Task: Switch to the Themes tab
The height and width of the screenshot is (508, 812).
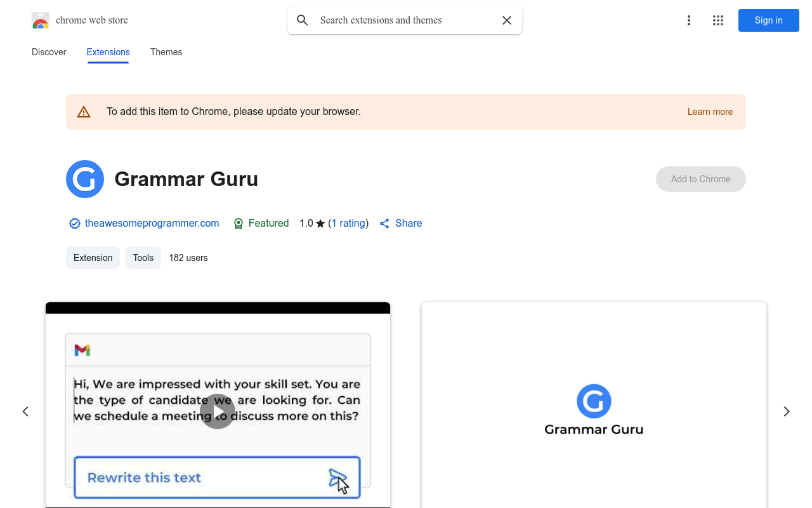Action: (166, 52)
